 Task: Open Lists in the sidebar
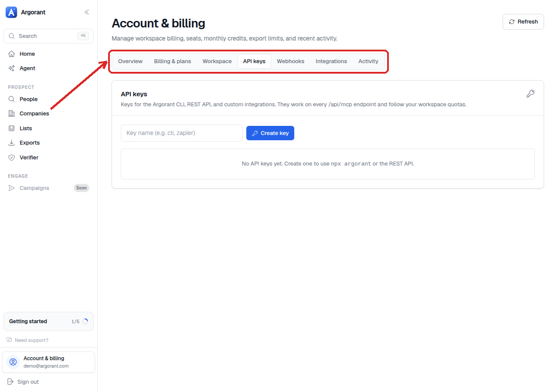pos(48,128)
